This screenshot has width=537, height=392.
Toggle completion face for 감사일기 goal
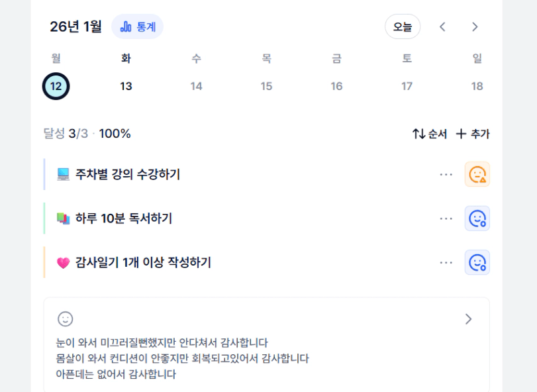(477, 263)
